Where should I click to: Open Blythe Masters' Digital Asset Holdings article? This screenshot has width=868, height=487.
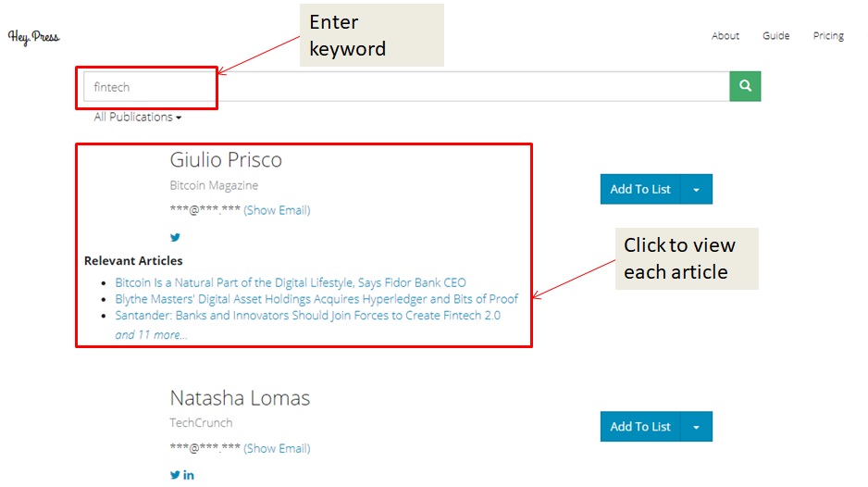click(x=316, y=299)
